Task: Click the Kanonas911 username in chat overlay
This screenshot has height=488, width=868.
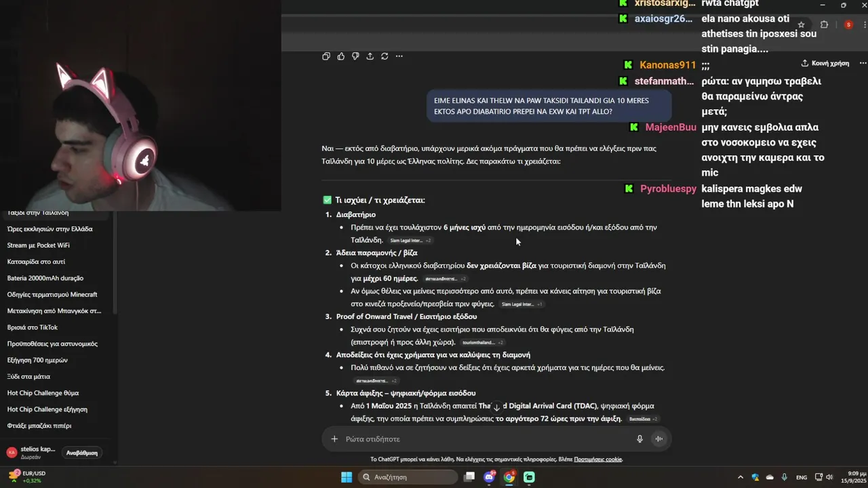Action: [x=667, y=65]
